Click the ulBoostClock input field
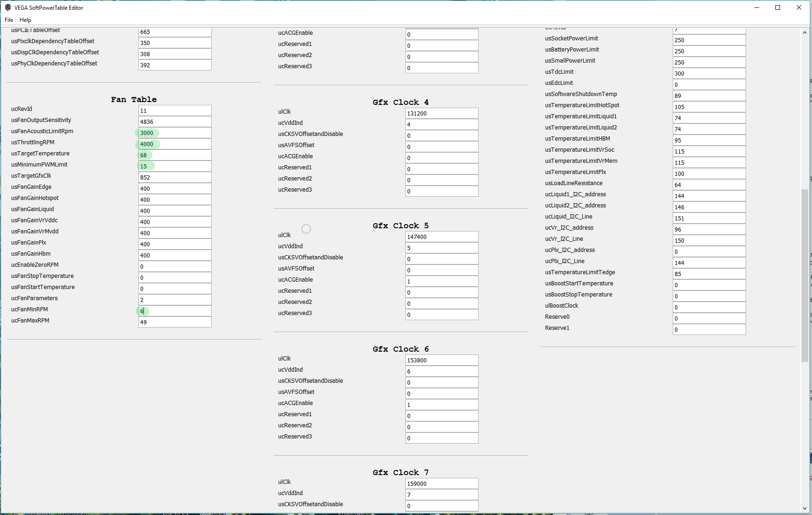 coord(709,307)
